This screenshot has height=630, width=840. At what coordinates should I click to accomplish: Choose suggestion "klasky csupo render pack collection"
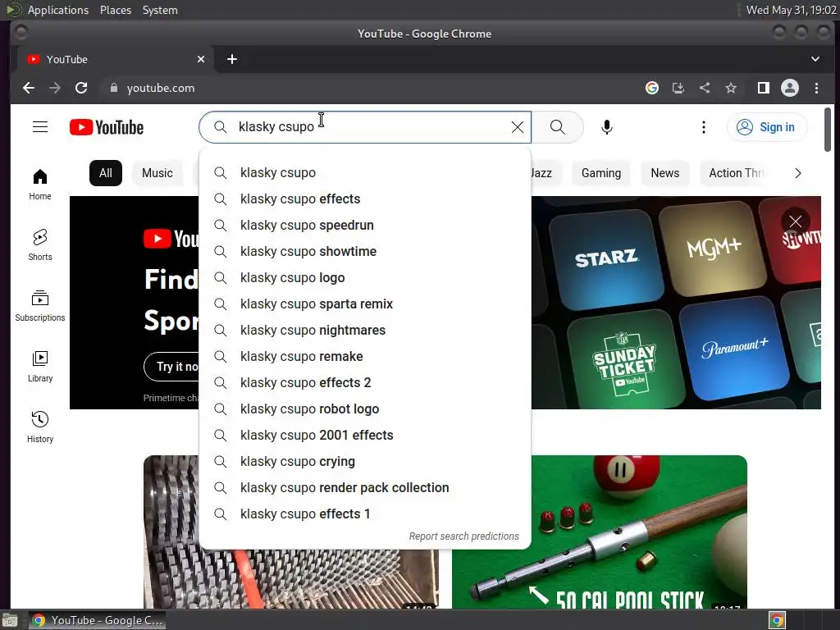pos(365,487)
